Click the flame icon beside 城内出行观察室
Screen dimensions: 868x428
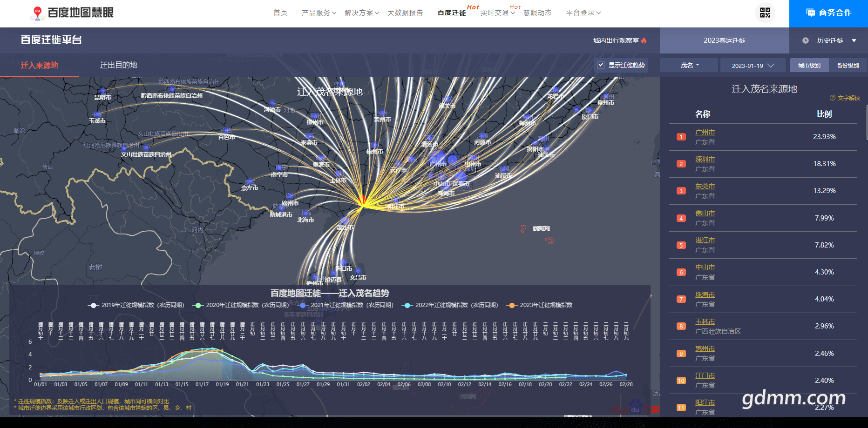coord(644,40)
